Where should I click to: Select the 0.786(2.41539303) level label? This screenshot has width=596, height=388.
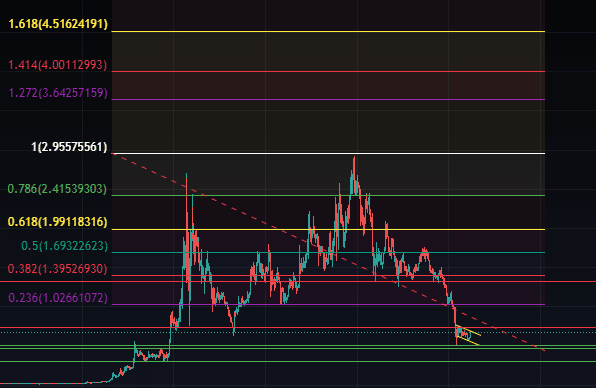(57, 188)
